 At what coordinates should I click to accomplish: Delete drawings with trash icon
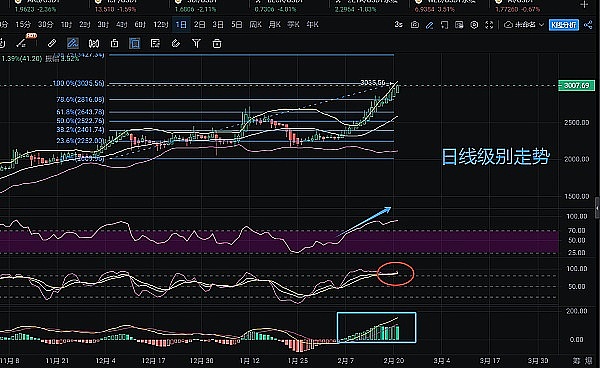(217, 43)
